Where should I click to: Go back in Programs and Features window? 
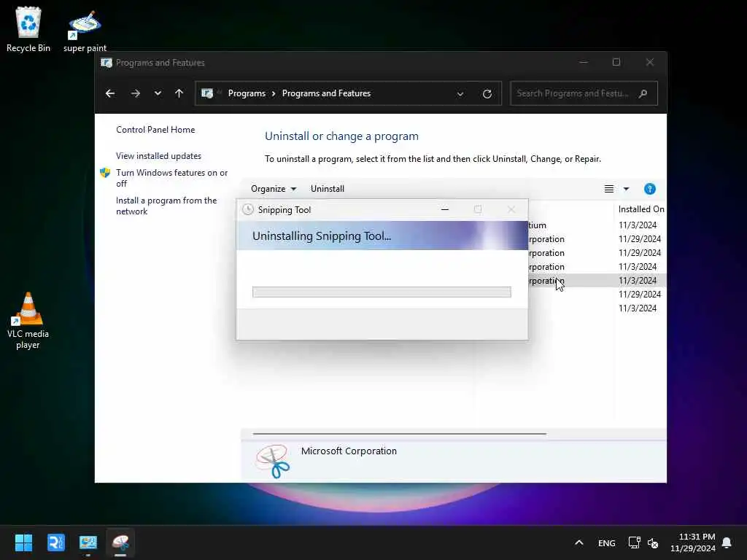pos(110,93)
